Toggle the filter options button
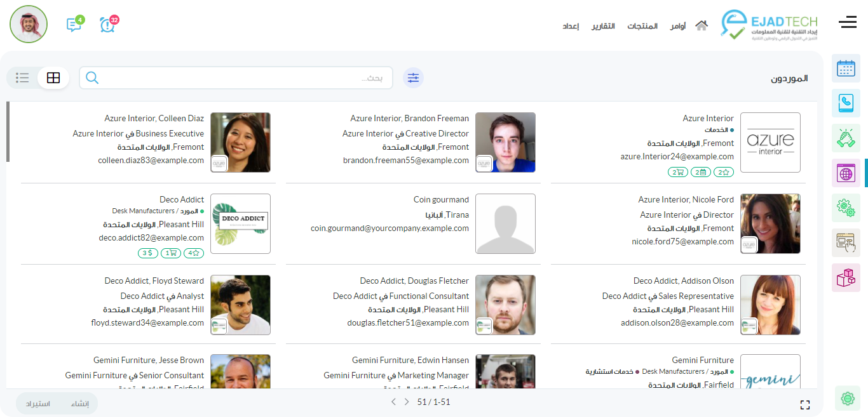 (414, 78)
